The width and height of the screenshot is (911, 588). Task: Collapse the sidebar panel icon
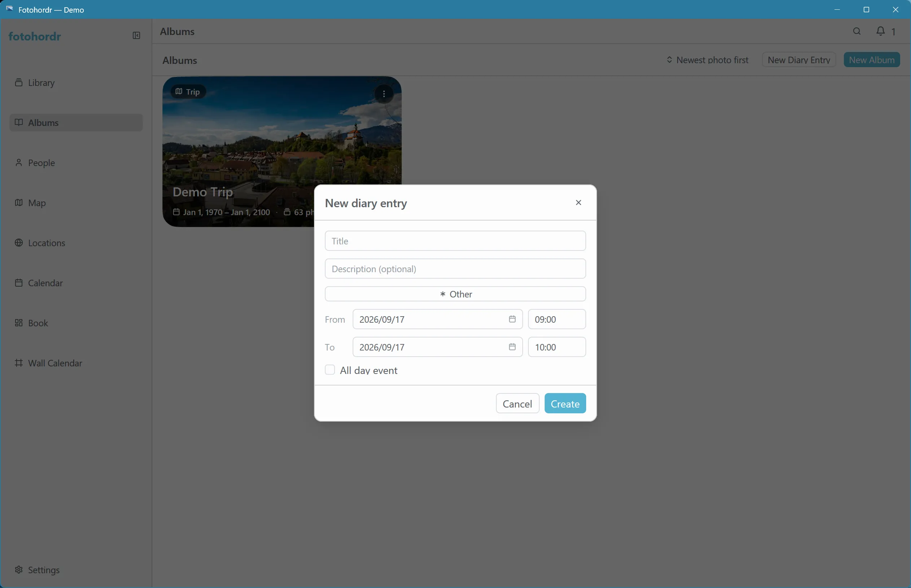coord(136,35)
